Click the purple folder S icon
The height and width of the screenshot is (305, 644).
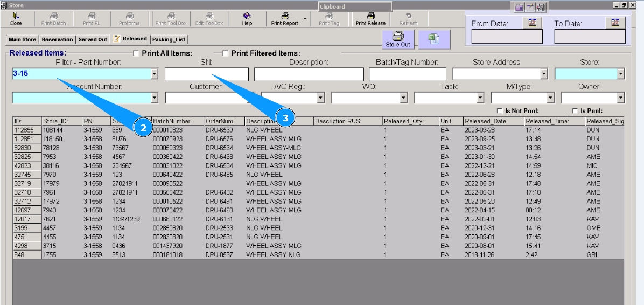[x=520, y=7]
